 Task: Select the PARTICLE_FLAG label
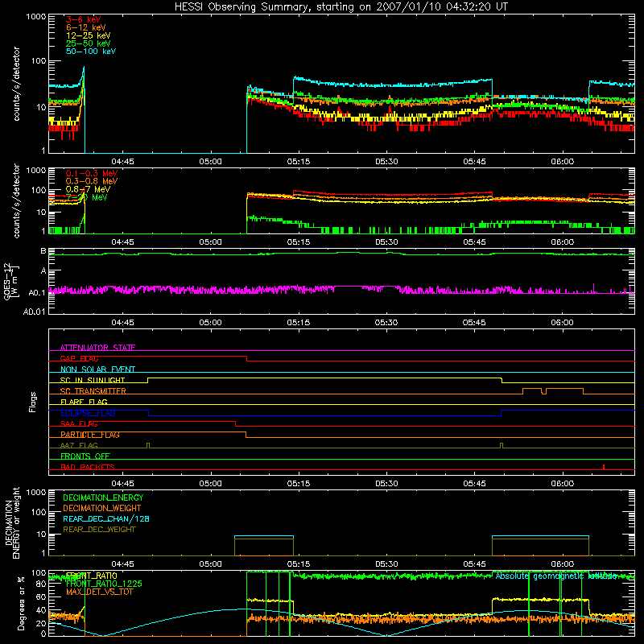(x=90, y=435)
